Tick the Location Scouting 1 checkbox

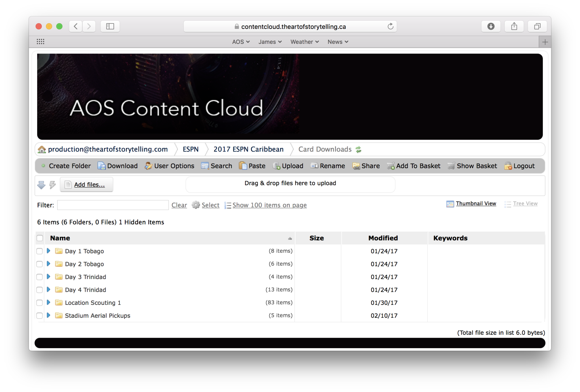(40, 303)
